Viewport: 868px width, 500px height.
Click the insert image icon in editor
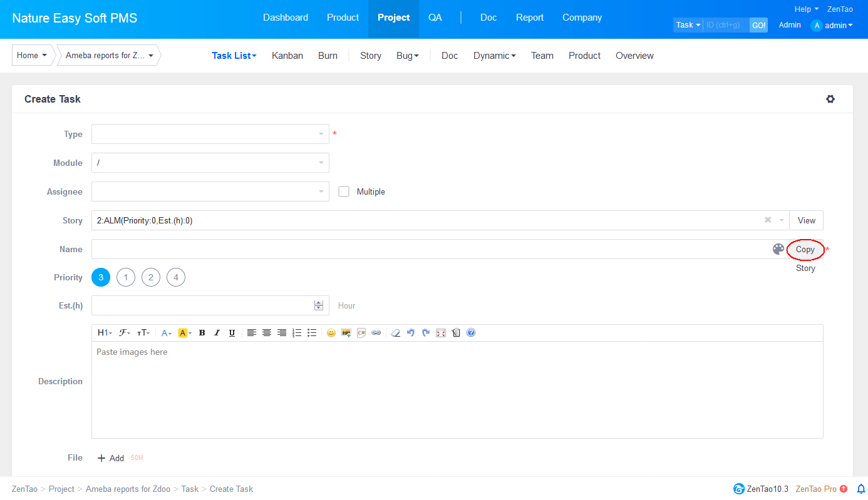(346, 333)
